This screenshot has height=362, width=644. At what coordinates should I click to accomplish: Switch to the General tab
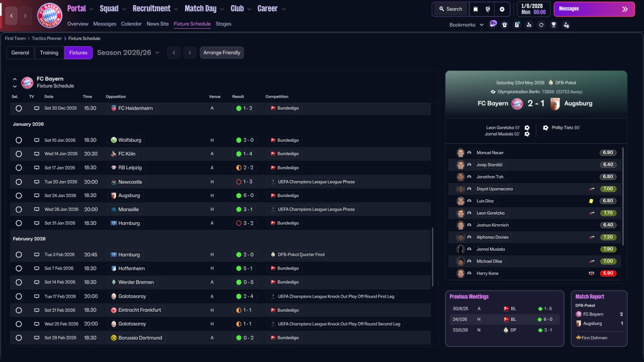click(20, 53)
